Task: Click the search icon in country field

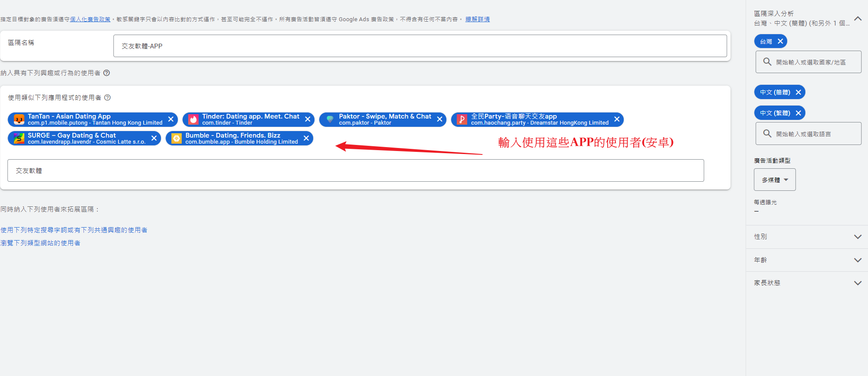Action: click(767, 62)
